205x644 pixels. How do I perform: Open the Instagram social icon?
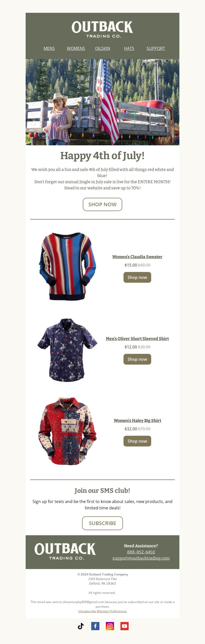coord(110,626)
